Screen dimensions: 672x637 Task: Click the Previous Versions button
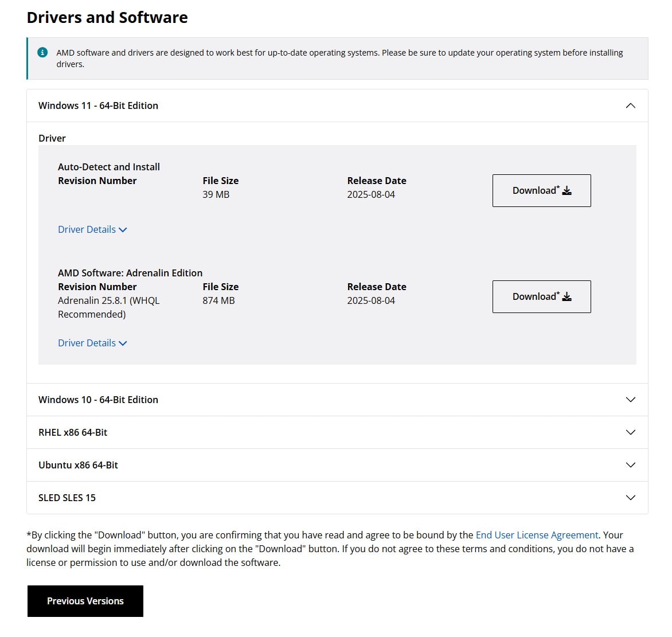(85, 601)
